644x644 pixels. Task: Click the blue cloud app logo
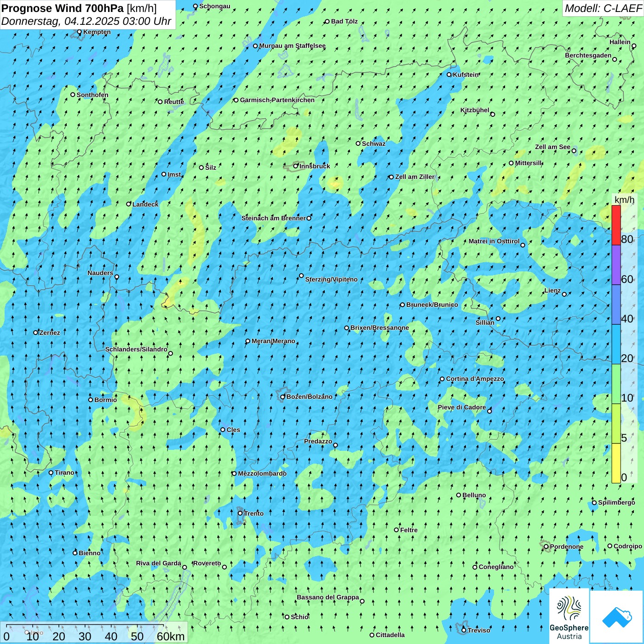click(617, 617)
